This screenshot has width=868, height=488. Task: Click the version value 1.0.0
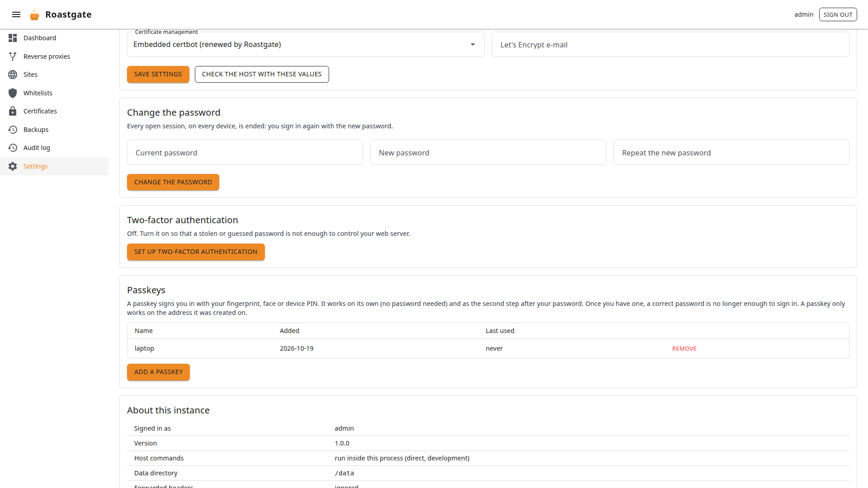coord(342,443)
